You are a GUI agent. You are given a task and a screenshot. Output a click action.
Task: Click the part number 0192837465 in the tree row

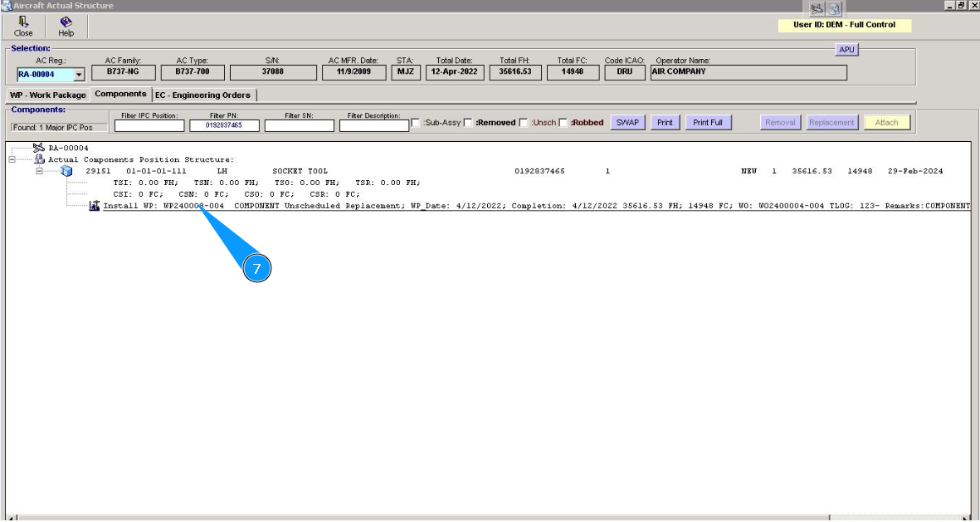point(540,171)
